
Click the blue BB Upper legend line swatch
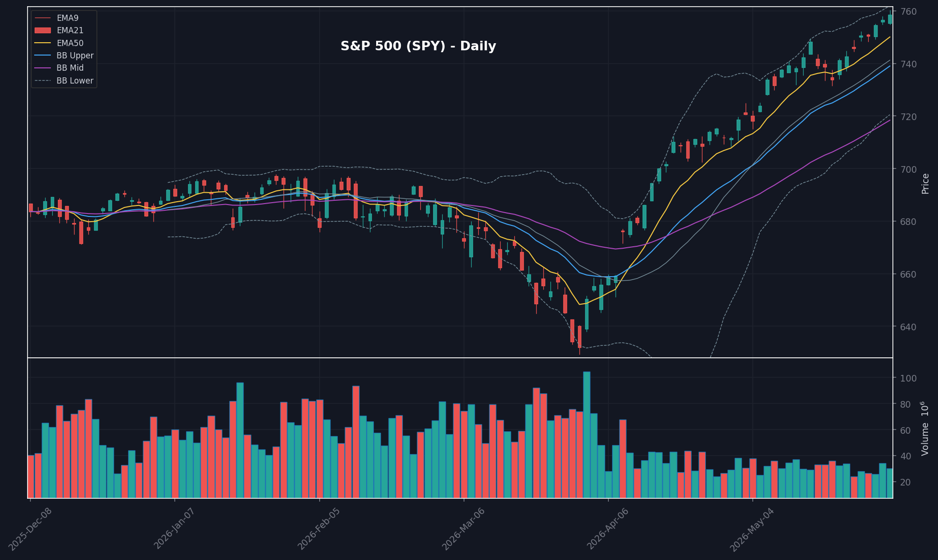coord(43,56)
